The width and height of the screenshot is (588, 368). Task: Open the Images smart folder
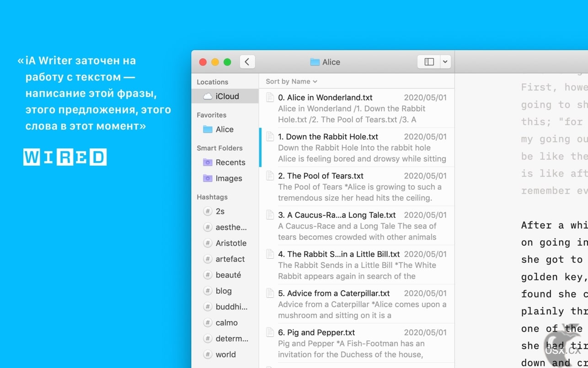point(225,179)
